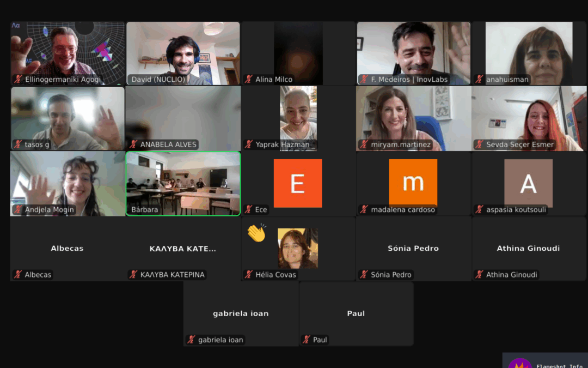Click muted mic icon beside F. Medeiros | InovLabs
Screen dimensions: 588x368
pos(364,79)
